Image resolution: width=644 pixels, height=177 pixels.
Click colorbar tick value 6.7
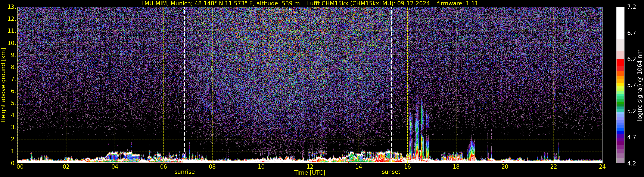[632, 33]
